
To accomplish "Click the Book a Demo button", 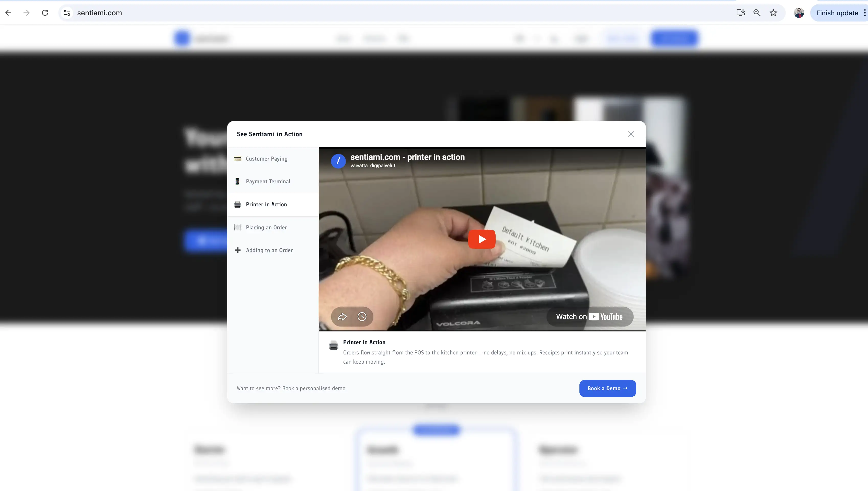I will click(608, 388).
